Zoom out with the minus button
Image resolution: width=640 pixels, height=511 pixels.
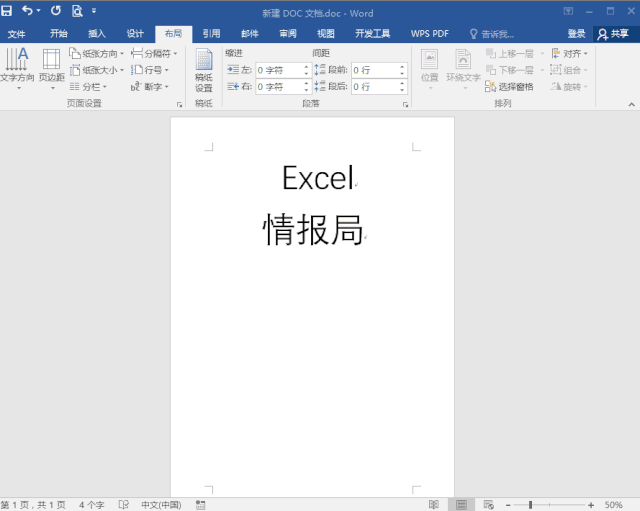coord(508,505)
